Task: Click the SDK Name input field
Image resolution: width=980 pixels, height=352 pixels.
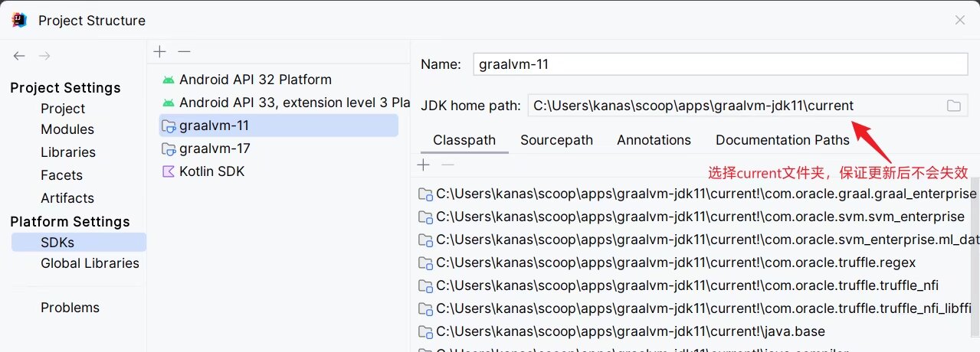Action: 720,64
